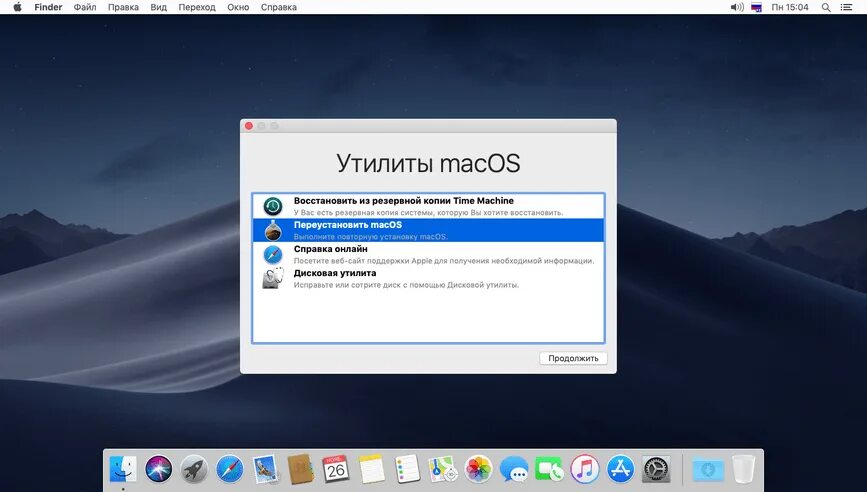
Task: Click the Russian flag input source icon
Action: (x=756, y=7)
